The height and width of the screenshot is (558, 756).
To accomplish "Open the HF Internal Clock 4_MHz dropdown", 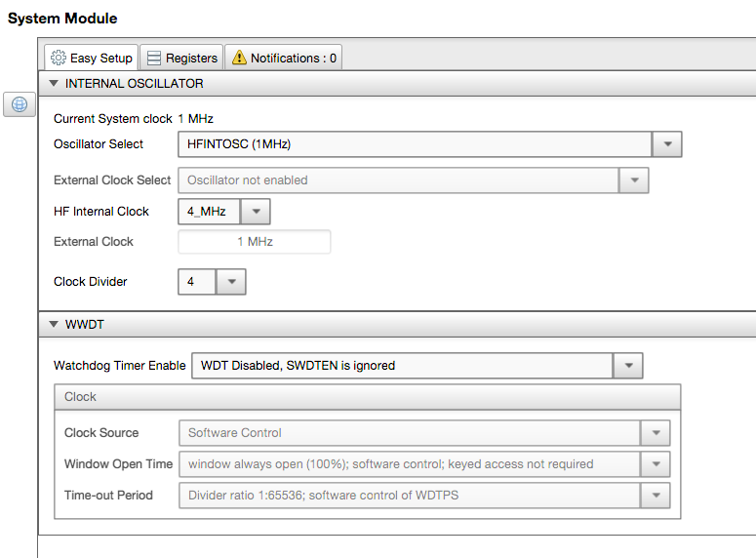I will [x=255, y=212].
